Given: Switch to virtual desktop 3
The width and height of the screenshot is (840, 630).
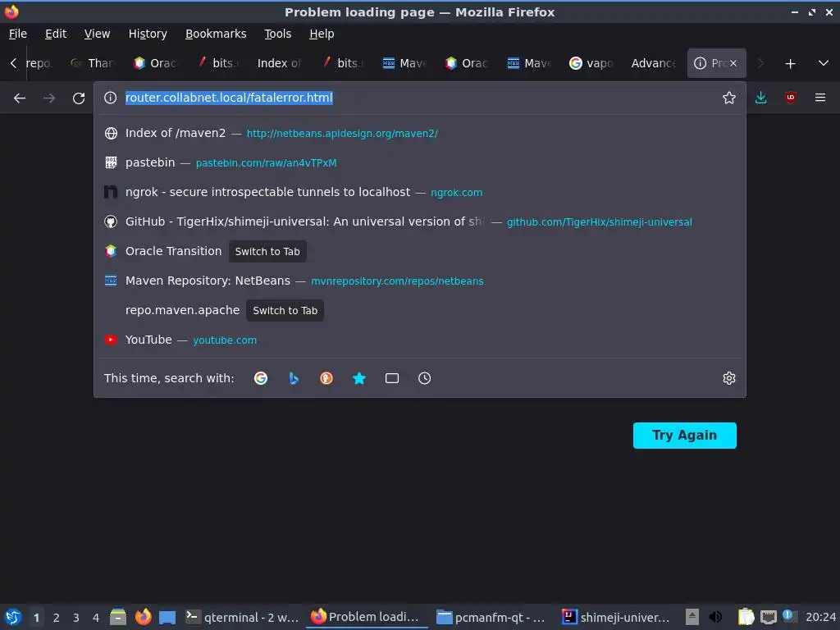Looking at the screenshot, I should tap(76, 618).
